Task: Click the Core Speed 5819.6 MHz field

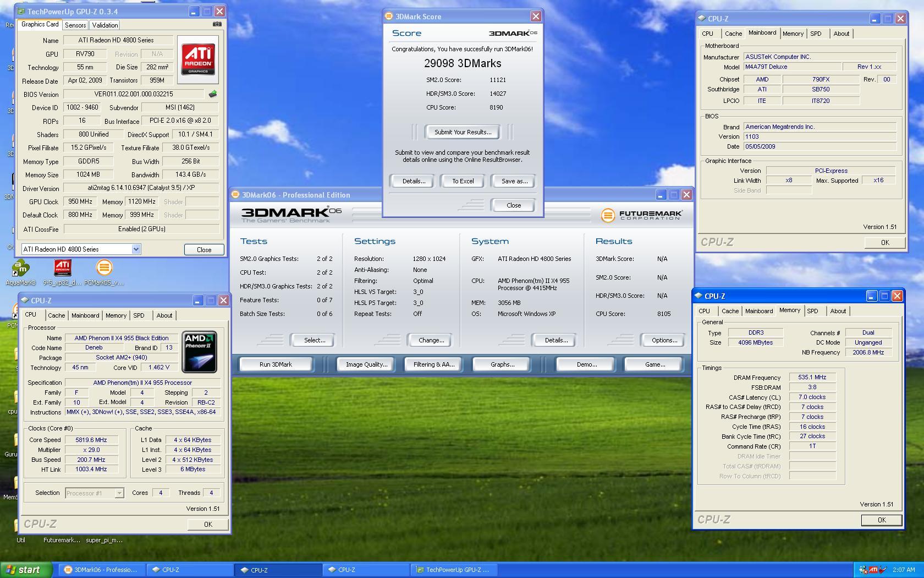Action: (x=91, y=440)
